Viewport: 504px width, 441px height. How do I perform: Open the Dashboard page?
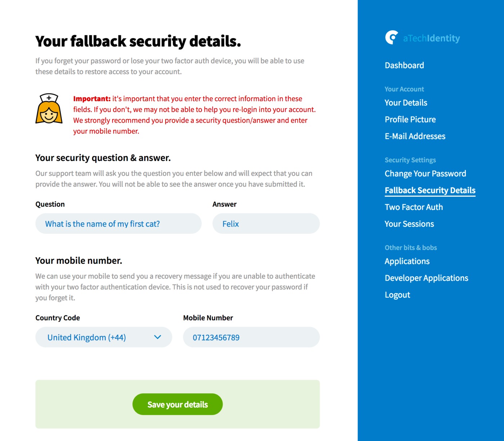click(x=404, y=65)
